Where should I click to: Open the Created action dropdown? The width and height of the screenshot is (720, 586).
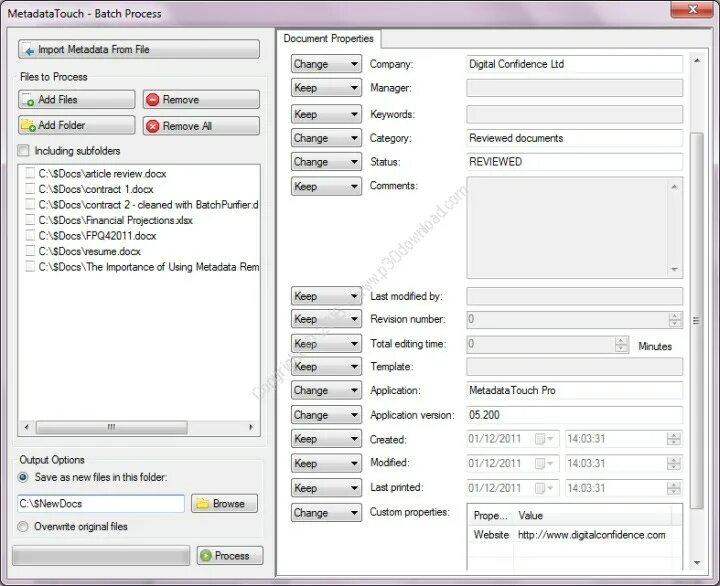pyautogui.click(x=326, y=439)
